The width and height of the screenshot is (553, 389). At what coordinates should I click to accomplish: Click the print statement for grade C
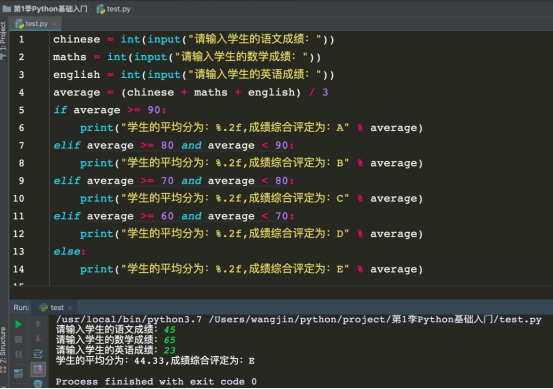point(251,198)
